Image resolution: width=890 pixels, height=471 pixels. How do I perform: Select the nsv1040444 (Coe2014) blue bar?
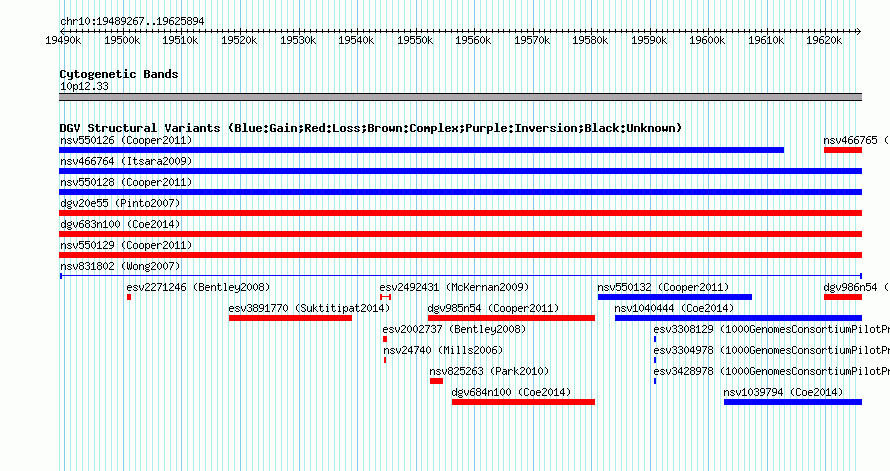[x=738, y=318]
